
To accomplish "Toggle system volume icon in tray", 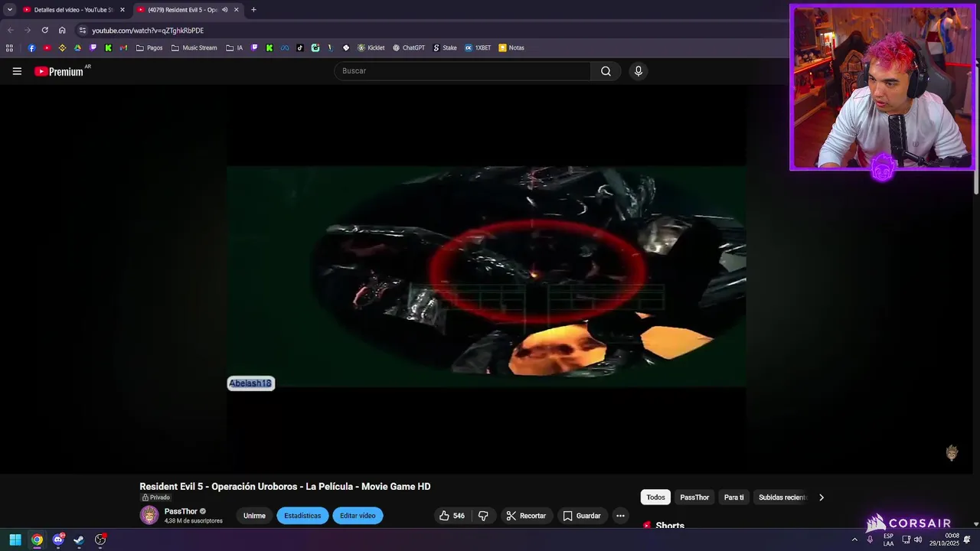I will [918, 540].
